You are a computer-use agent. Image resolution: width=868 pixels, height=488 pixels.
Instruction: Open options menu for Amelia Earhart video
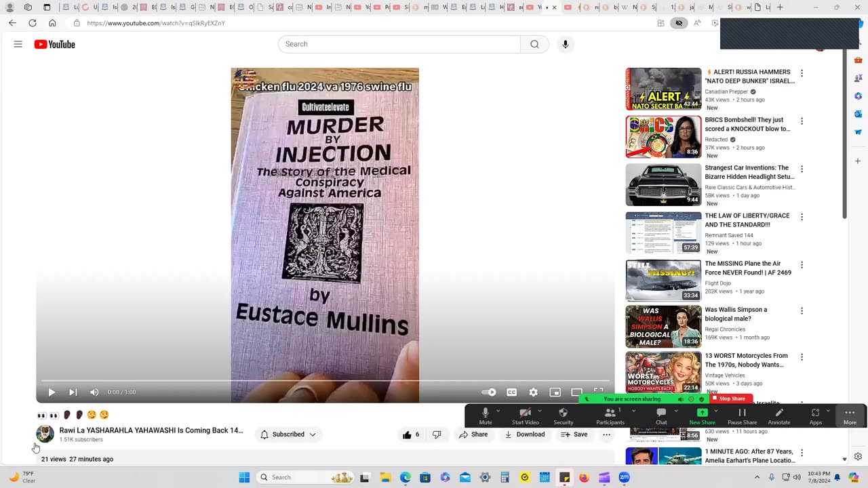(x=802, y=453)
